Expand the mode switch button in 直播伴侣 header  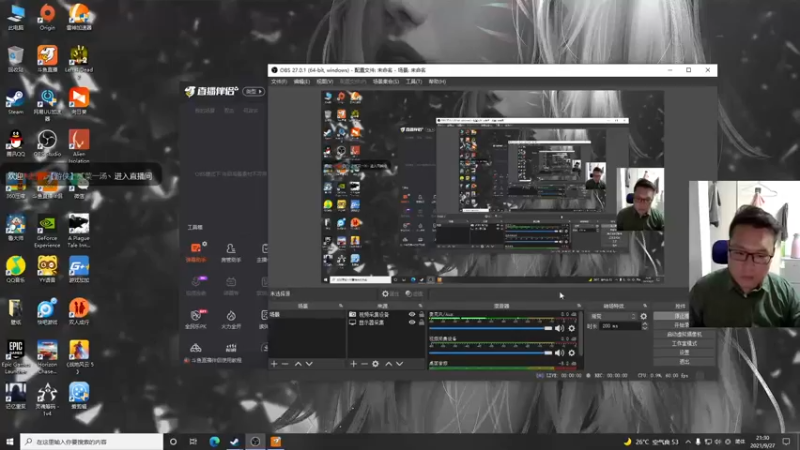[x=254, y=91]
